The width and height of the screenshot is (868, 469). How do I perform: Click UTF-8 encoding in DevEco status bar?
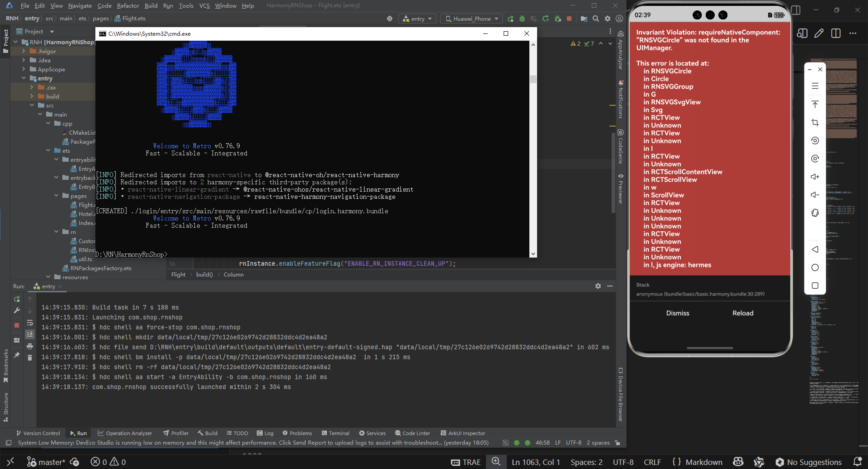coord(573,443)
